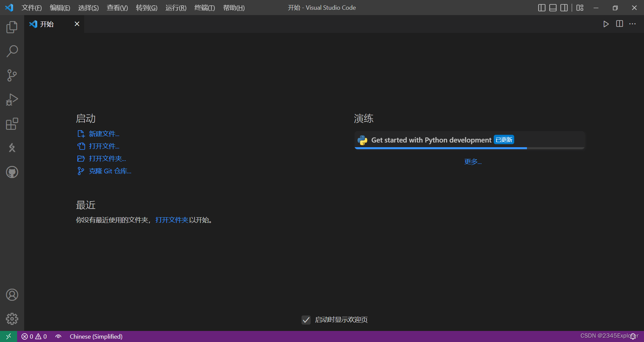Image resolution: width=644 pixels, height=342 pixels.
Task: Click the eye icon in status bar
Action: (58, 336)
